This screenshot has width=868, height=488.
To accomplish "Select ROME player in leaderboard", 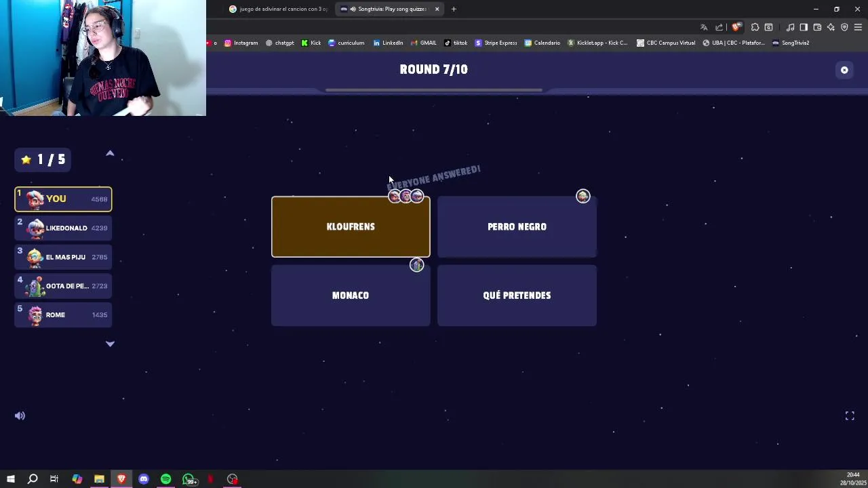I will pos(63,315).
